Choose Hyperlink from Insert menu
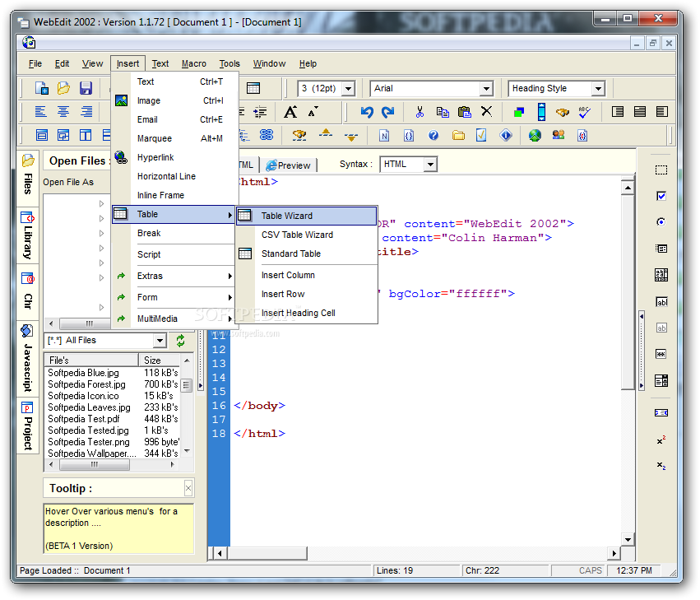The height and width of the screenshot is (600, 700). [x=174, y=158]
